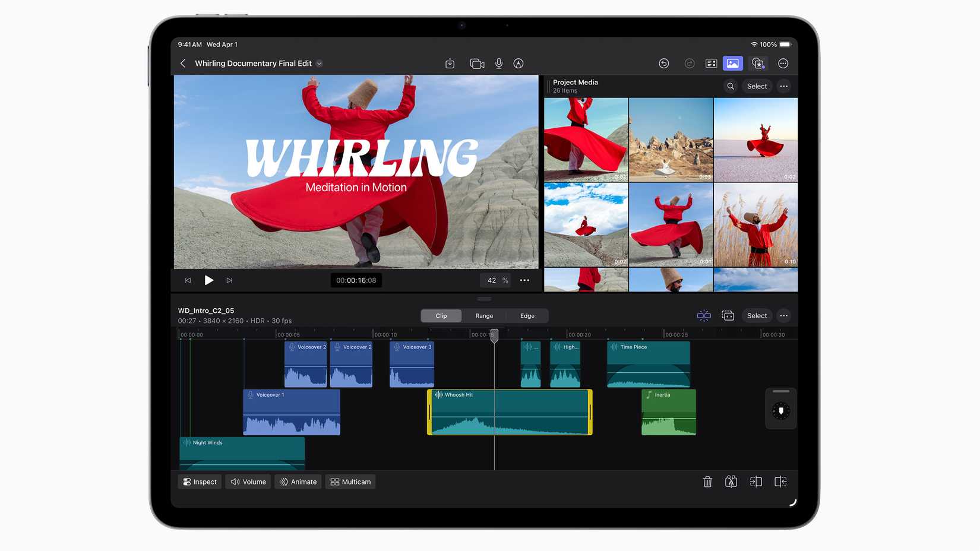Select the Voiceover 3 audio clip

click(x=412, y=364)
